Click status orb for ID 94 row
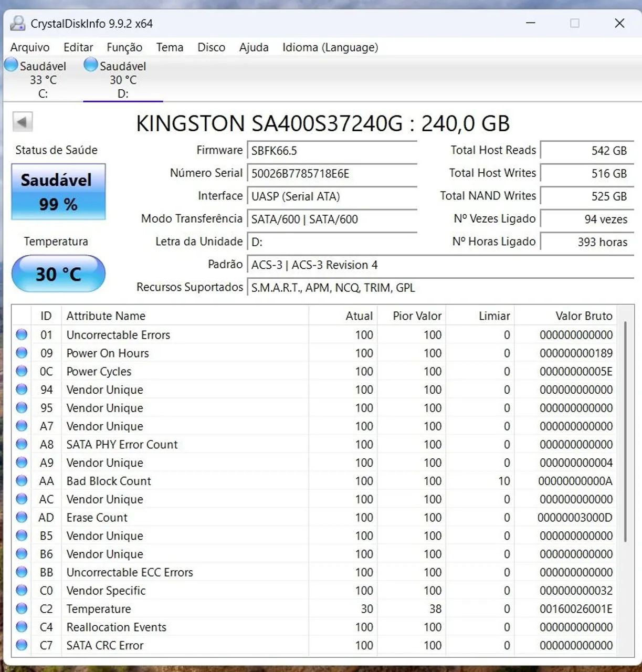This screenshot has height=672, width=642. [x=22, y=390]
